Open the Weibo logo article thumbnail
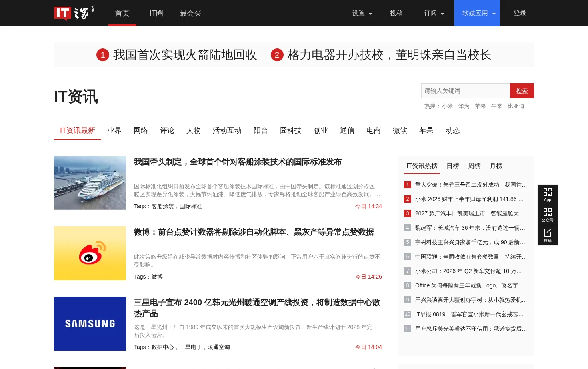588x369 pixels. coord(90,253)
